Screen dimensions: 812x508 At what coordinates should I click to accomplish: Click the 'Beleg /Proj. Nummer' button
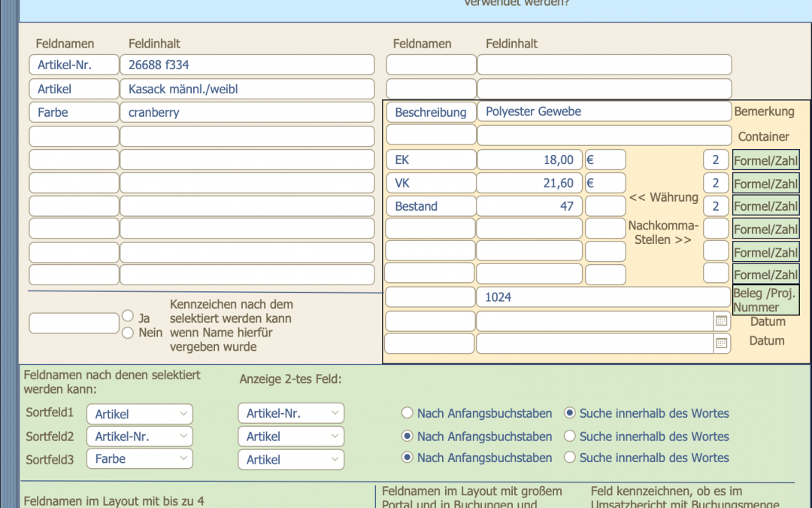(x=766, y=300)
